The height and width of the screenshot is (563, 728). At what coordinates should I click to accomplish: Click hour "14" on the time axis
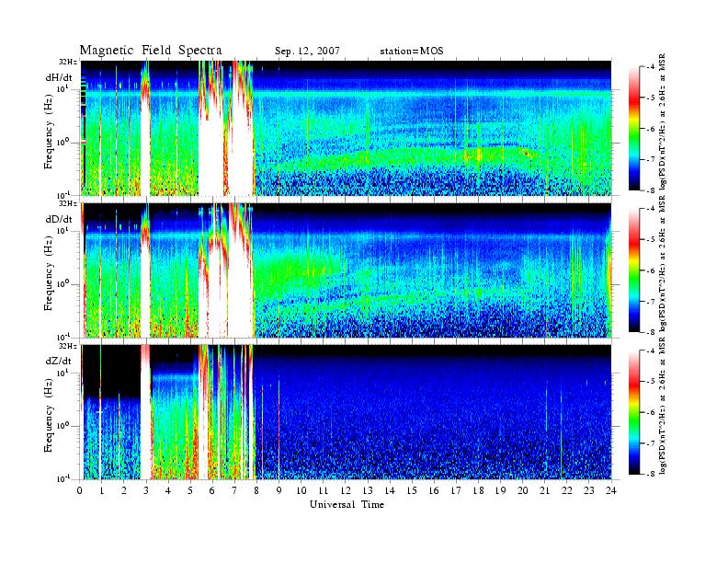point(390,490)
